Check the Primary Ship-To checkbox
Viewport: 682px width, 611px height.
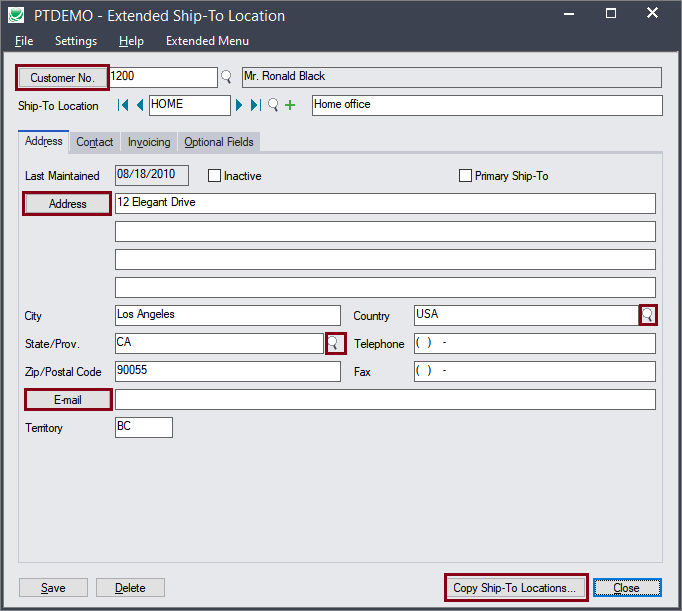[465, 176]
